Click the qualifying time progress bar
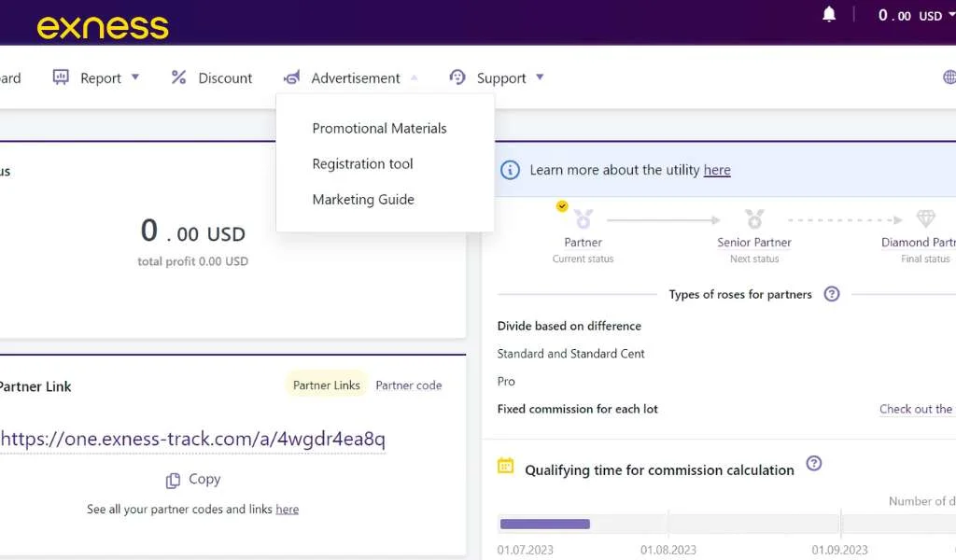The width and height of the screenshot is (956, 560). [545, 524]
